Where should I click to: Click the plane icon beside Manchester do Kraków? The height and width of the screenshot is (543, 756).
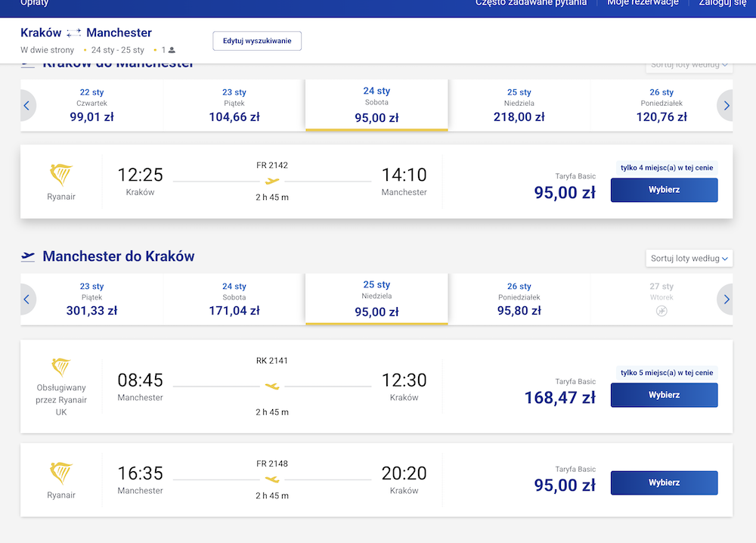click(x=28, y=256)
